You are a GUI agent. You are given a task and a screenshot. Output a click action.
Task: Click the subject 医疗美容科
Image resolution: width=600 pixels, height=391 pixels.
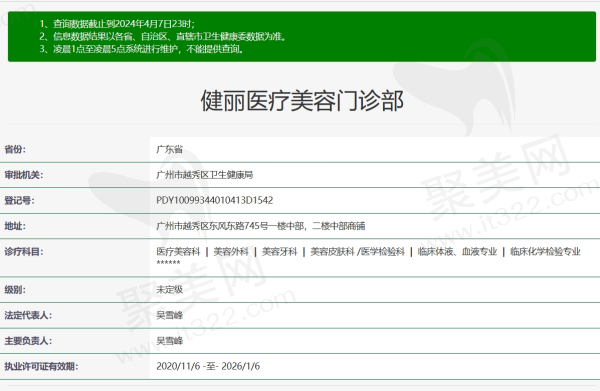pos(178,252)
